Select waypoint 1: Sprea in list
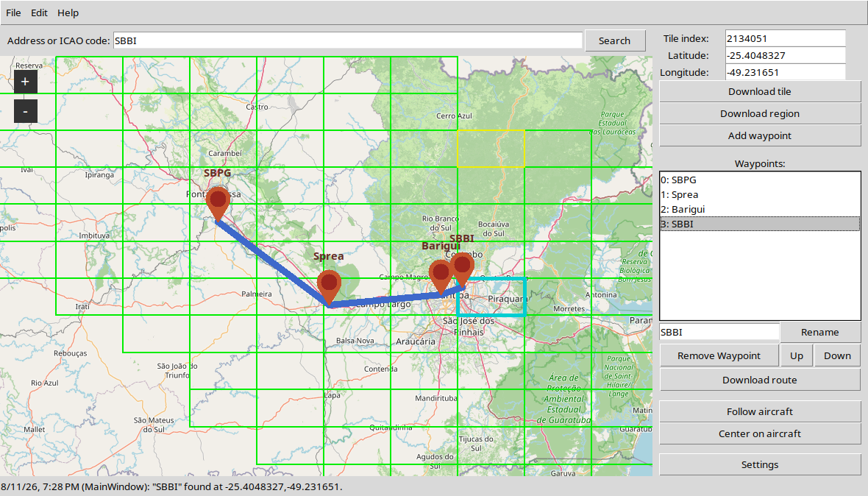 (759, 194)
